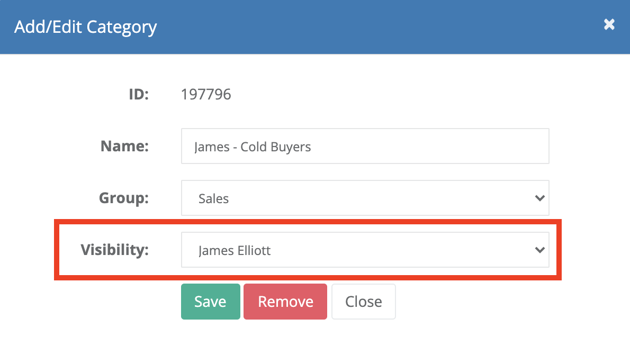Click the Add/Edit Category dialog title

pyautogui.click(x=86, y=28)
